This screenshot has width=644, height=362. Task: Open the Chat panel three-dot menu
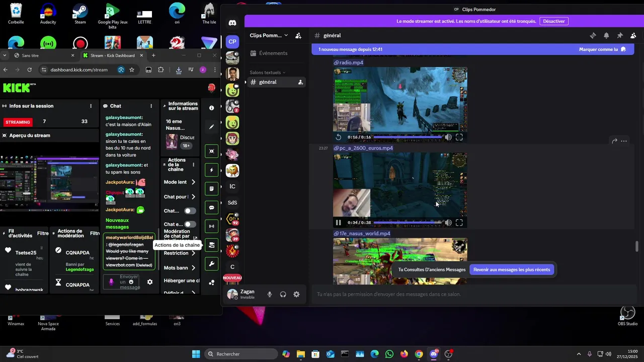click(151, 106)
